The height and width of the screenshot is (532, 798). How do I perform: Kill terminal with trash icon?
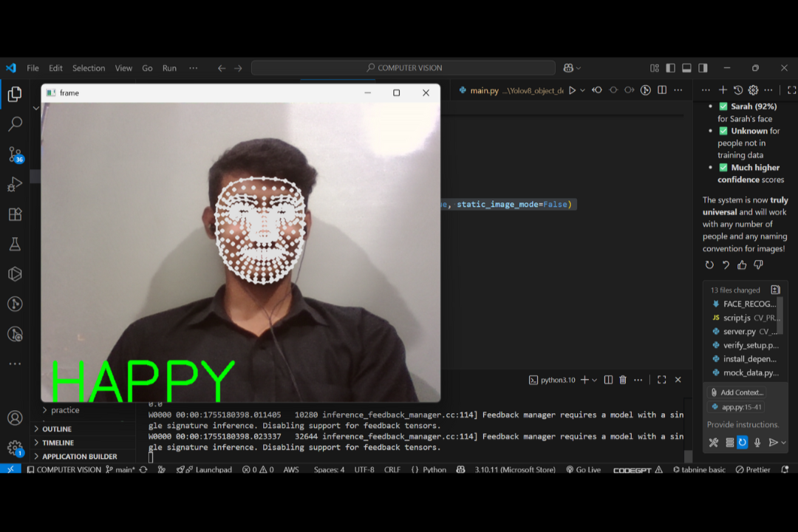click(x=622, y=380)
